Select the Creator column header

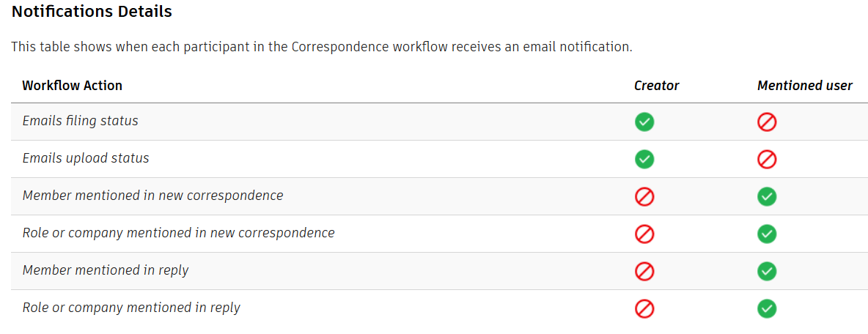[x=657, y=86]
